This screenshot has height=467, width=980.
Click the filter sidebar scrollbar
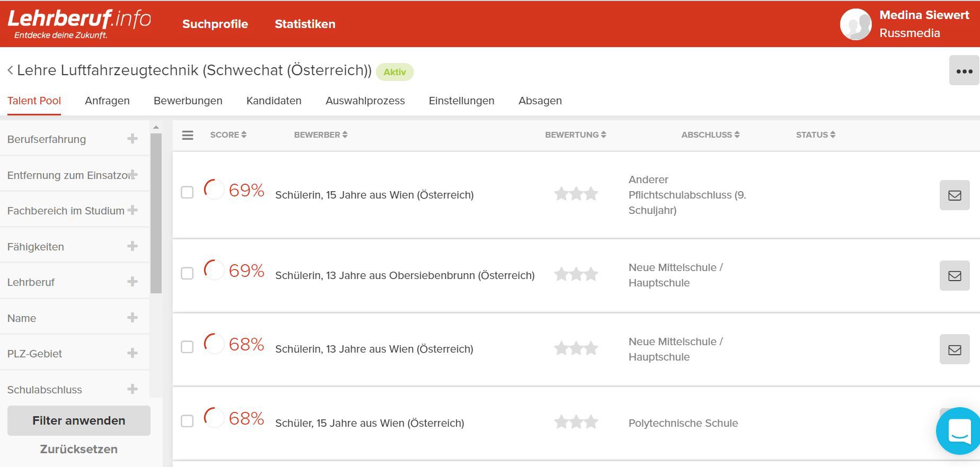pyautogui.click(x=156, y=212)
